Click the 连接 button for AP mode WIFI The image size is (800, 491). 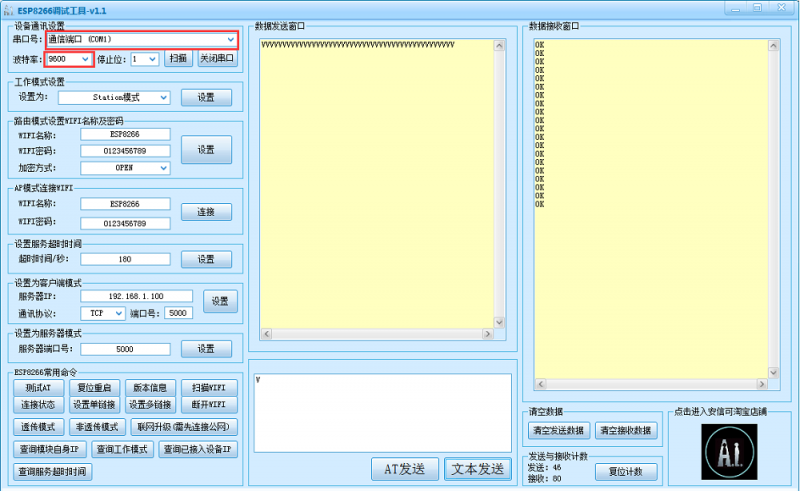point(206,212)
